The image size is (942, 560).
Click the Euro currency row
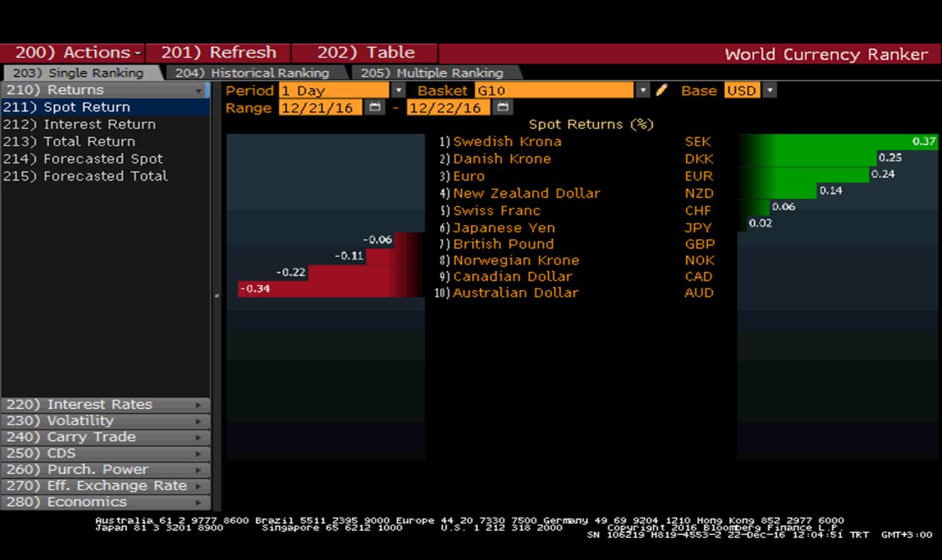pos(577,176)
